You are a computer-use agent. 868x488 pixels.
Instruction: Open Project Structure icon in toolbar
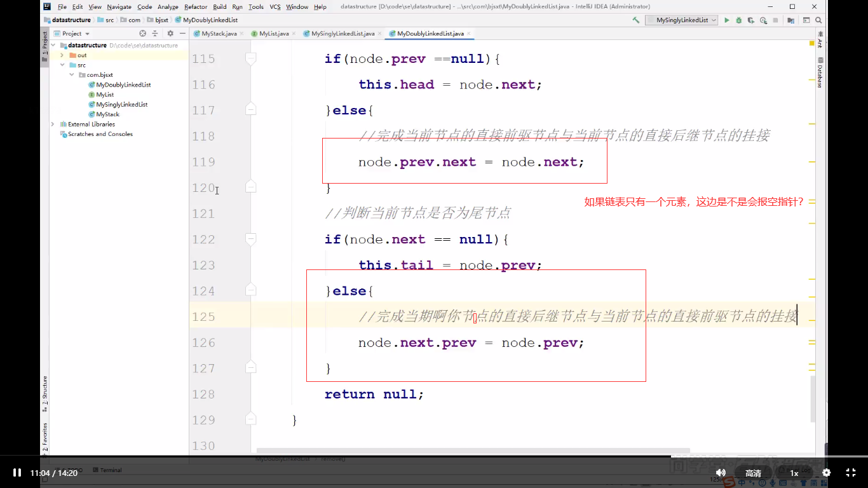[791, 20]
